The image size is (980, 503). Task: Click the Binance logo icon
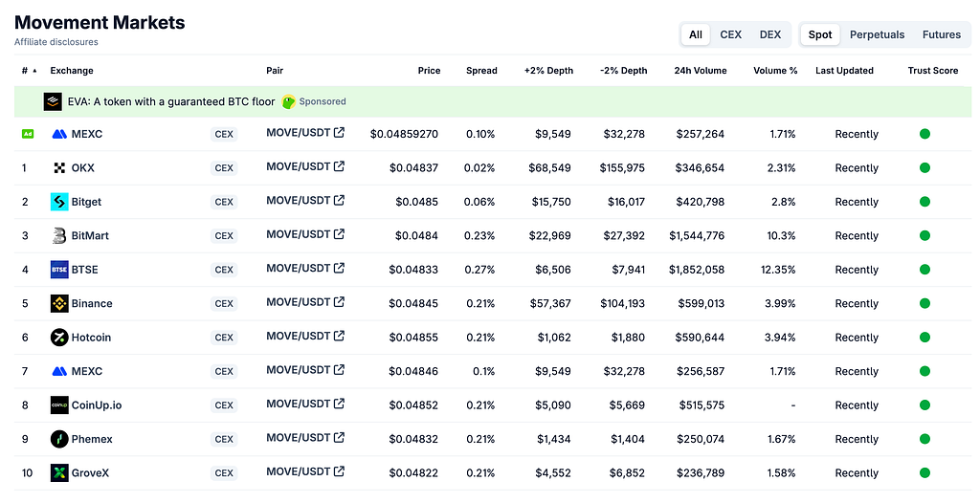(59, 304)
